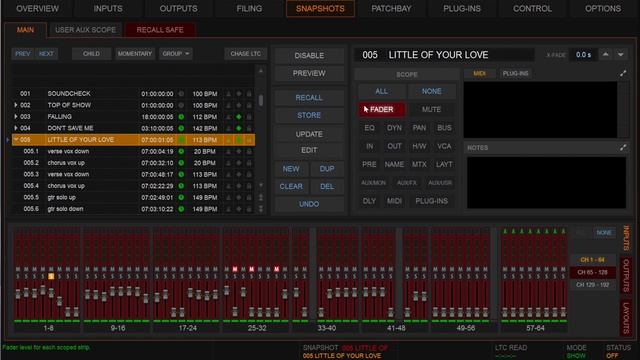Screen dimensions: 640x360
Task: Click the highlighted orange solo button in bank 1-8
Action: [51, 276]
